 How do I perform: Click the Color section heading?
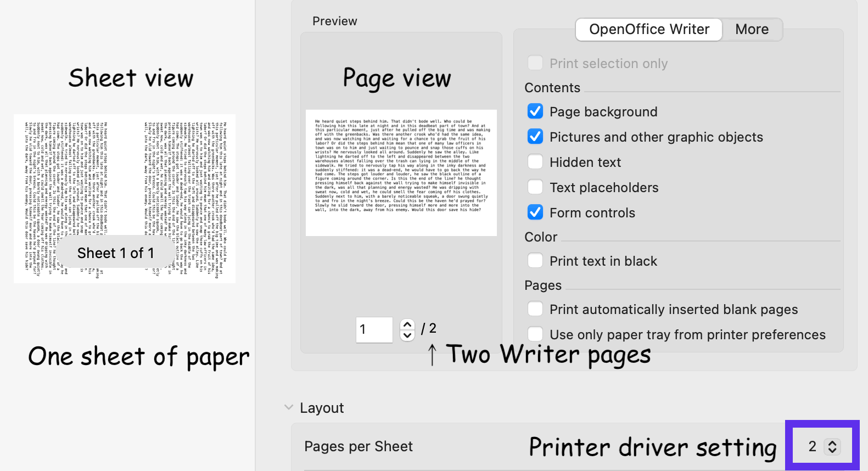tap(541, 237)
